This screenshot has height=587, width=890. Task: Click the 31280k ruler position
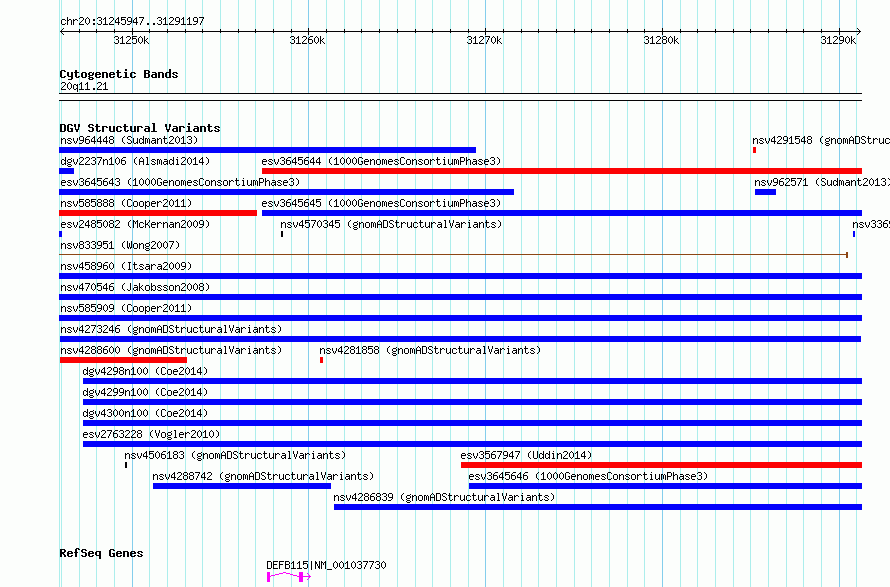click(x=661, y=40)
